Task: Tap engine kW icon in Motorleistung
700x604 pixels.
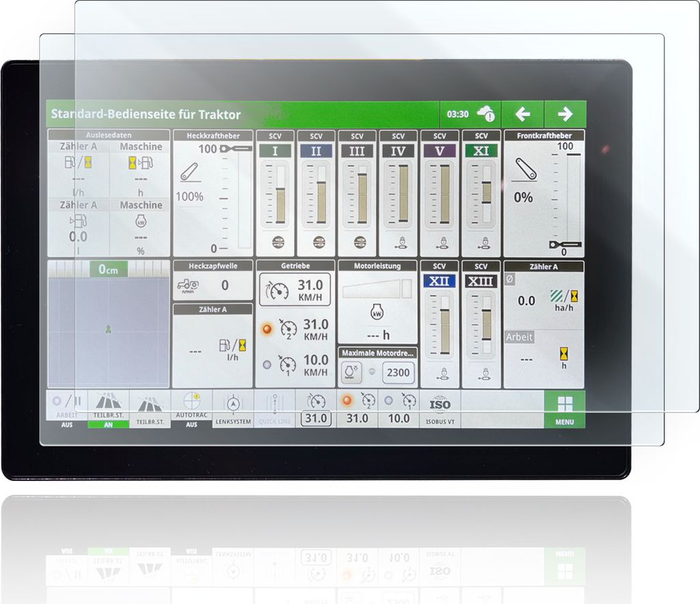Action: [x=377, y=312]
